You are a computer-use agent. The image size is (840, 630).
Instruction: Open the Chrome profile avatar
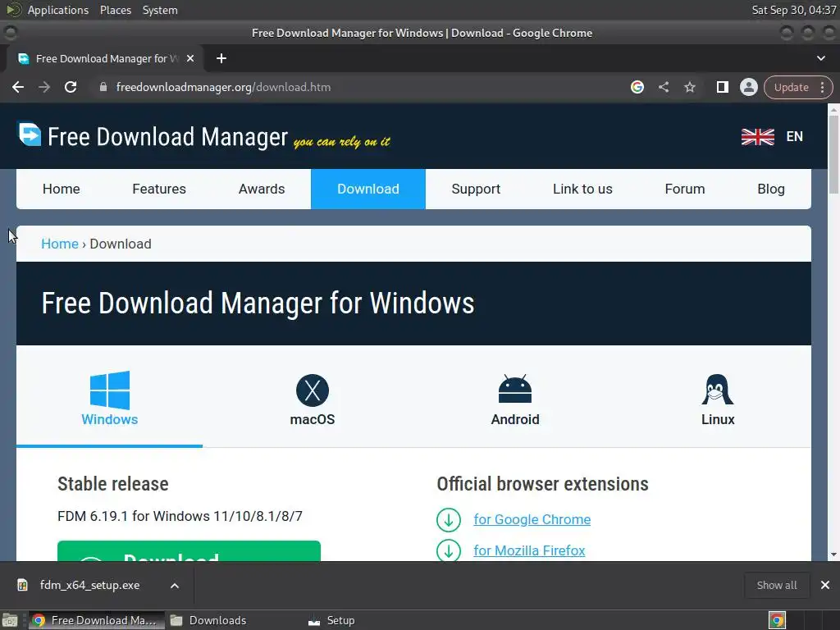coord(748,87)
